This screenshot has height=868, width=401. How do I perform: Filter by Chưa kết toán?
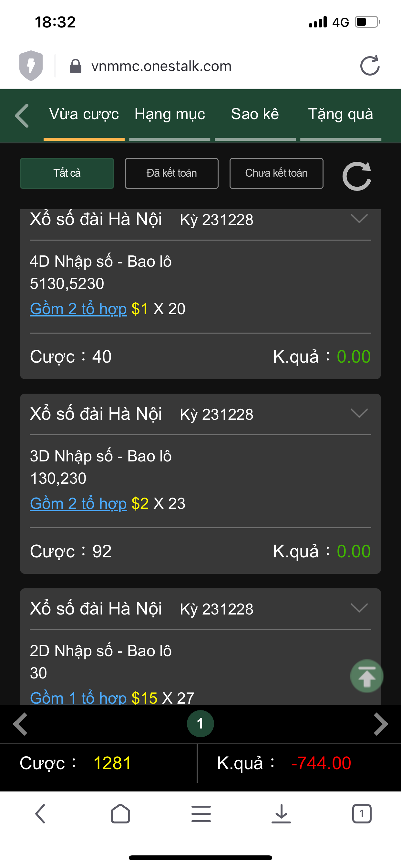pos(276,173)
